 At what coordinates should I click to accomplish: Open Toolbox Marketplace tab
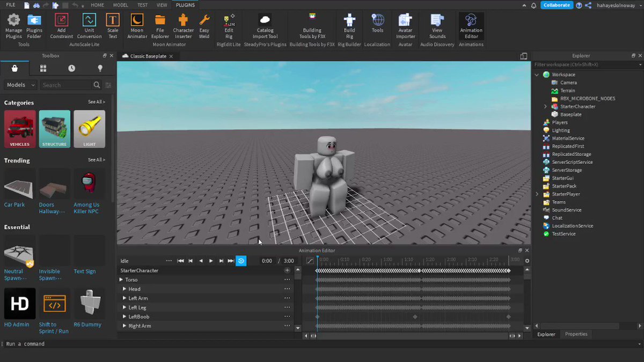point(14,69)
